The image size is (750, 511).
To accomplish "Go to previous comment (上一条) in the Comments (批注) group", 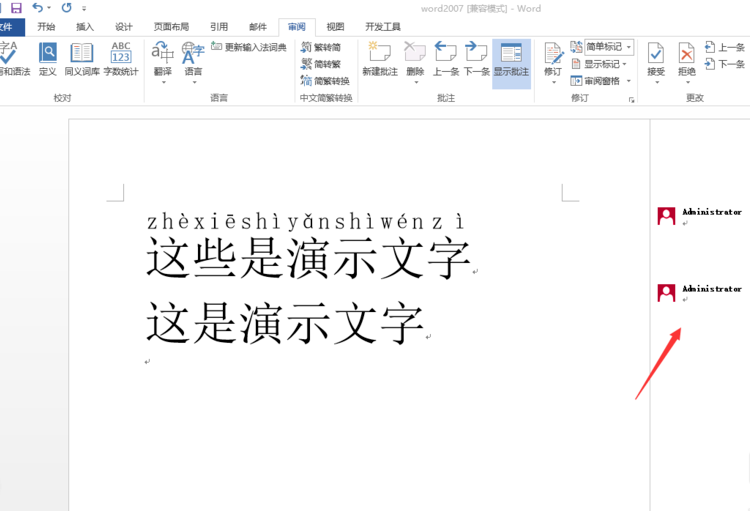I will point(445,52).
